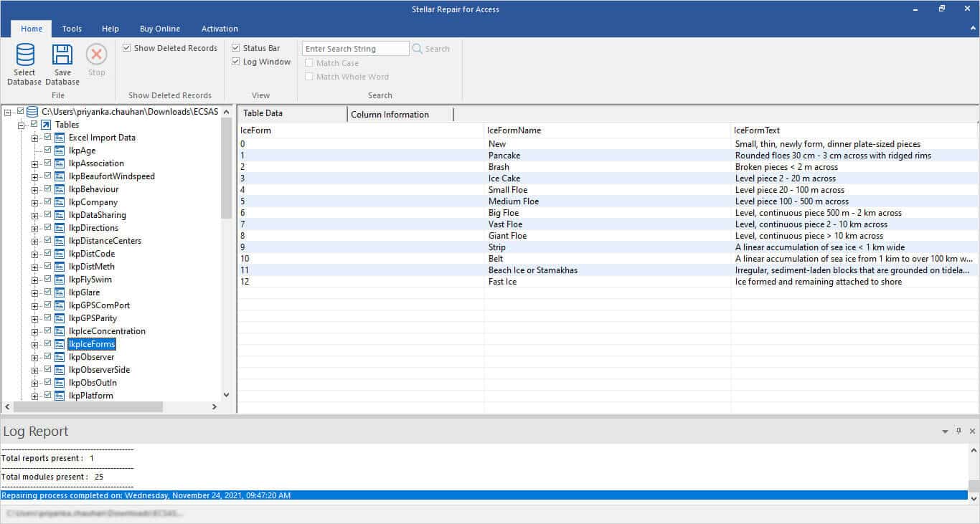Click the Enter Search String field
The height and width of the screenshot is (524, 980).
coord(355,49)
